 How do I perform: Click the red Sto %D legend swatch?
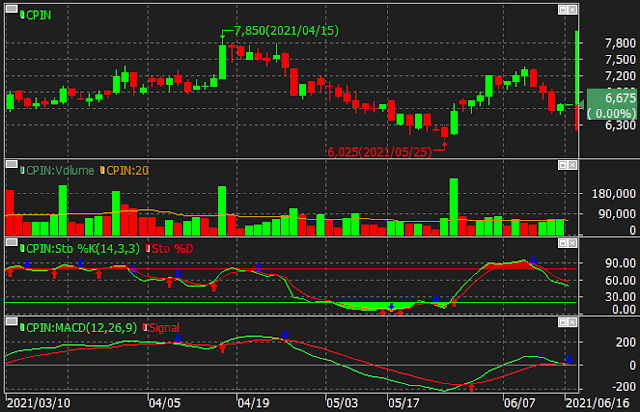click(x=148, y=248)
